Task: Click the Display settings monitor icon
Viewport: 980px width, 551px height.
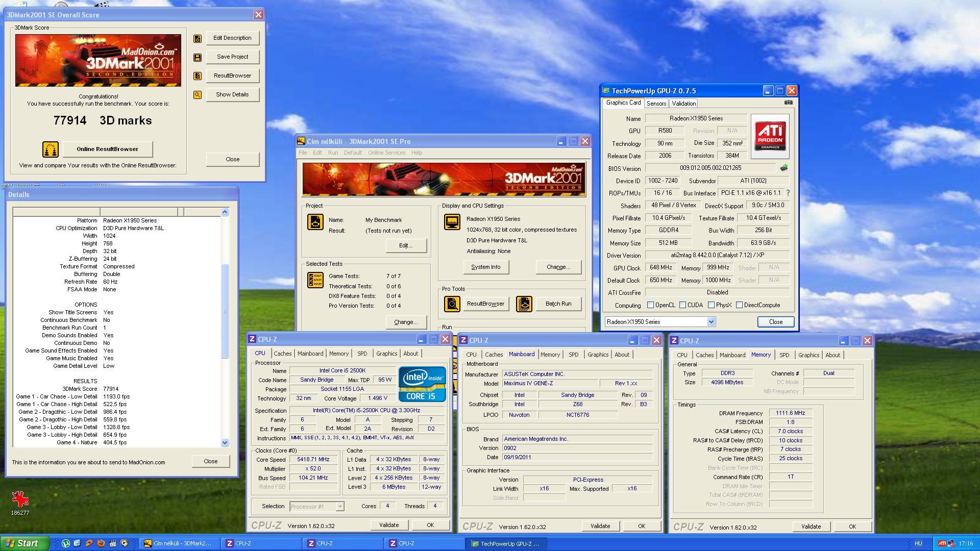Action: [x=452, y=222]
